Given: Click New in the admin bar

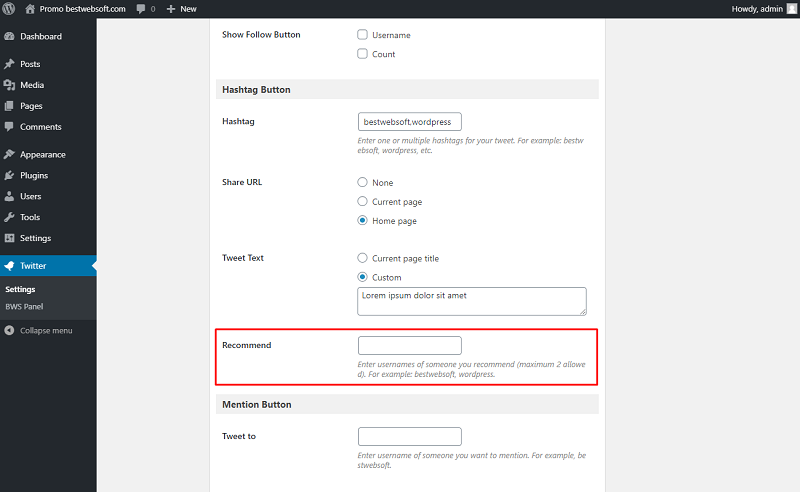Looking at the screenshot, I should [x=188, y=9].
